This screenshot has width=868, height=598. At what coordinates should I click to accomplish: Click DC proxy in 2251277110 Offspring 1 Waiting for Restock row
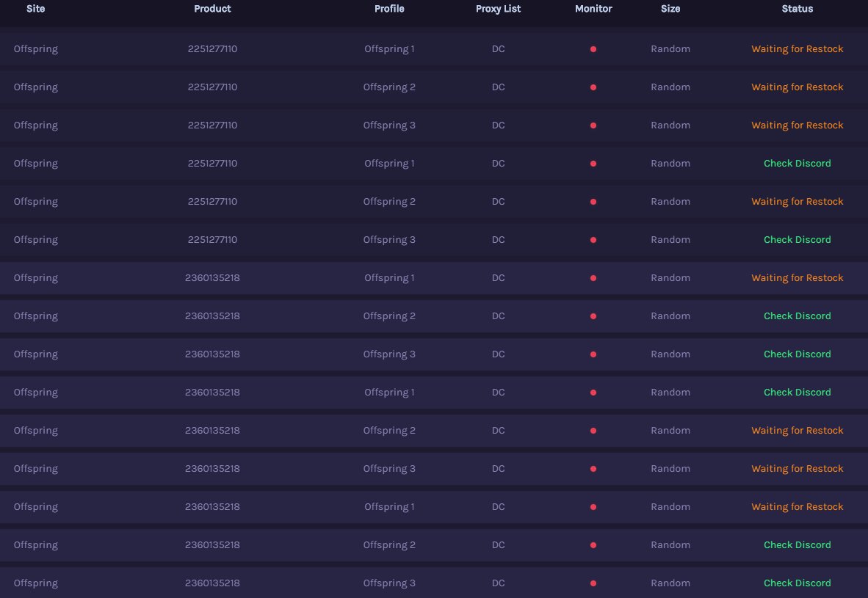pos(498,48)
